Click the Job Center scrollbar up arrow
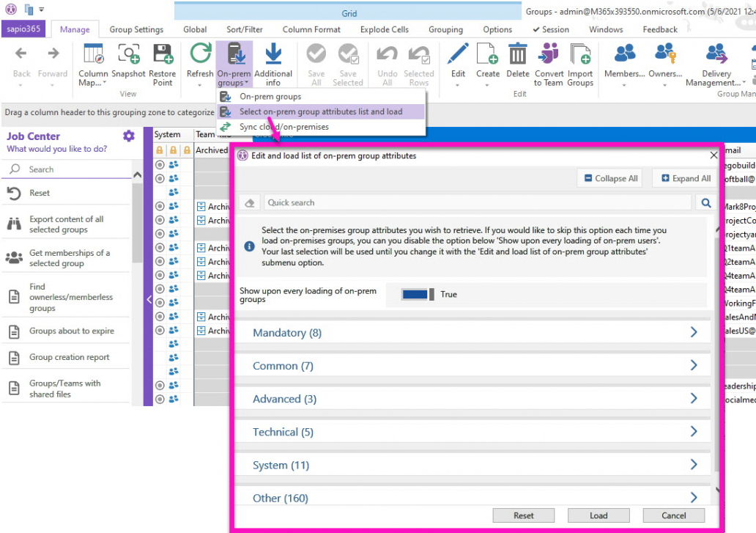The height and width of the screenshot is (533, 756). click(x=138, y=175)
